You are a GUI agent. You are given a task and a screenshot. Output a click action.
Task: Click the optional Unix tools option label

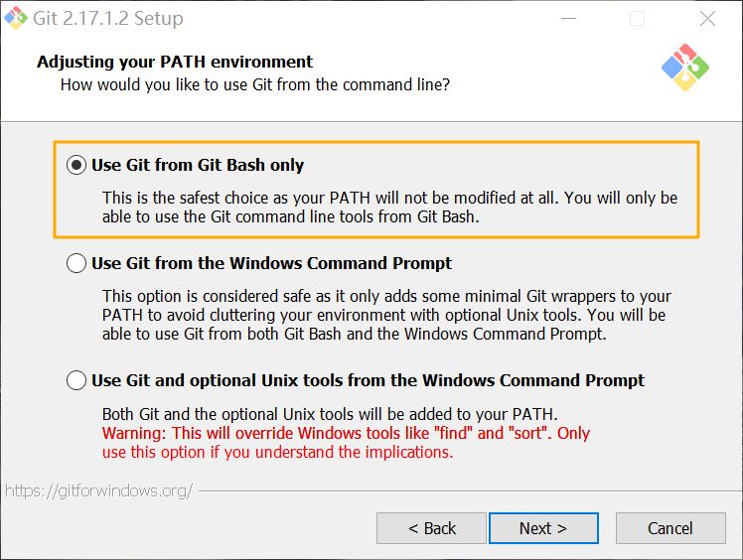368,380
